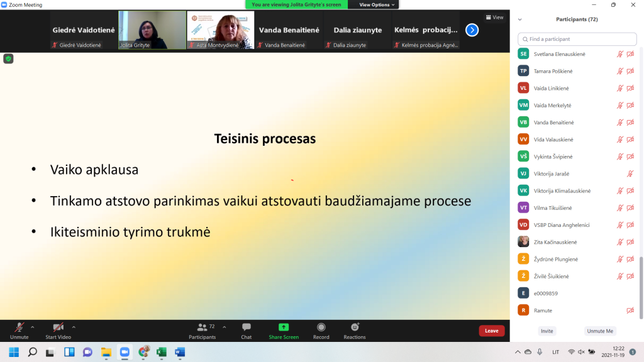Open the Participants panel icon

[202, 327]
